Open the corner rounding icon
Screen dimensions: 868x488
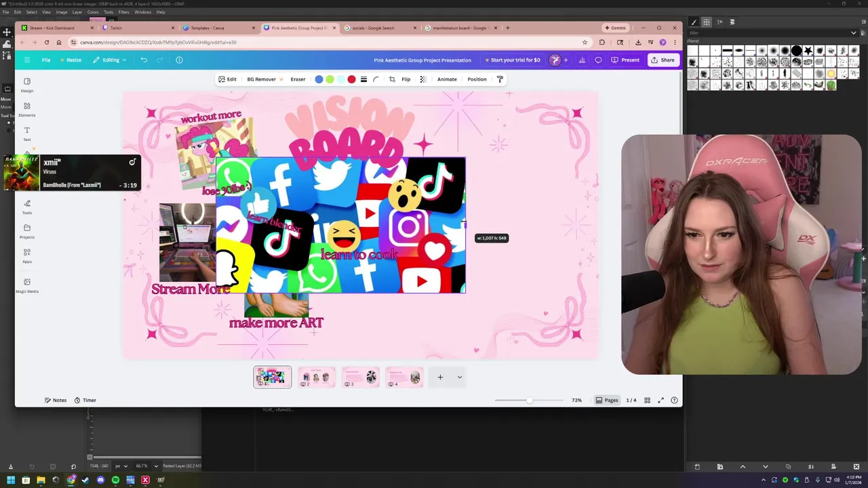coord(376,79)
